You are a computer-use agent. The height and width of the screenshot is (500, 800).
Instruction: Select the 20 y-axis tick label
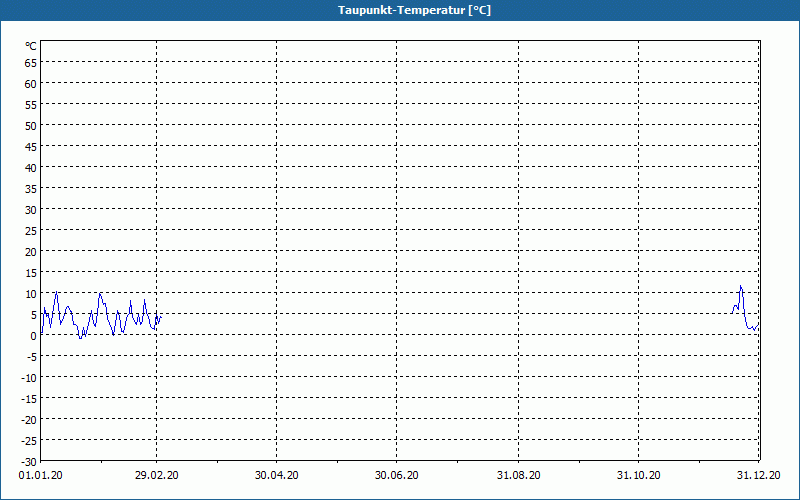coord(31,251)
